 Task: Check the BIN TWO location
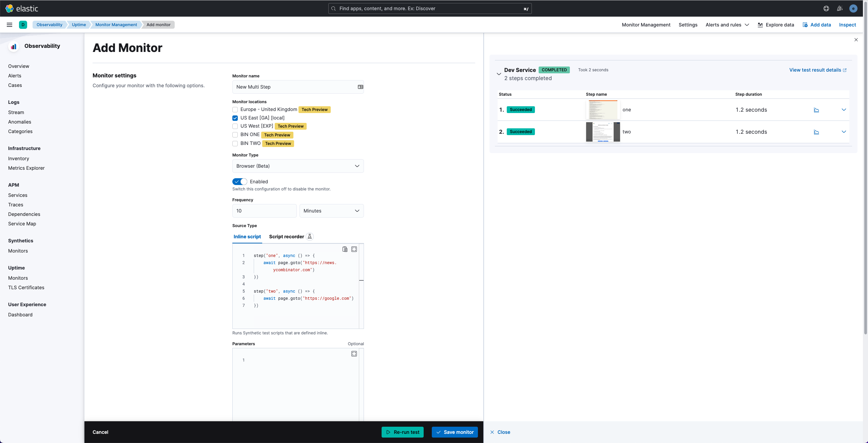235,144
